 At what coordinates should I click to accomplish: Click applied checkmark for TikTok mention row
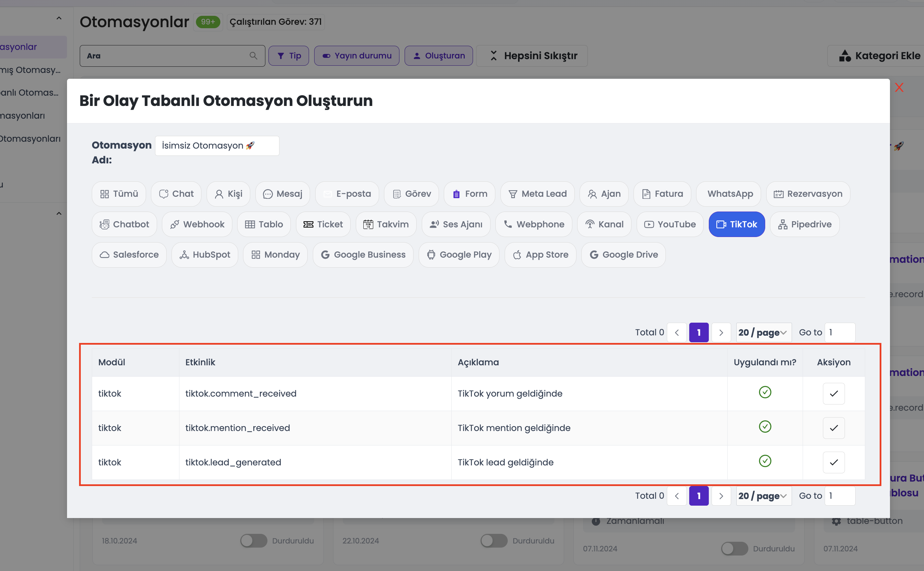click(765, 427)
